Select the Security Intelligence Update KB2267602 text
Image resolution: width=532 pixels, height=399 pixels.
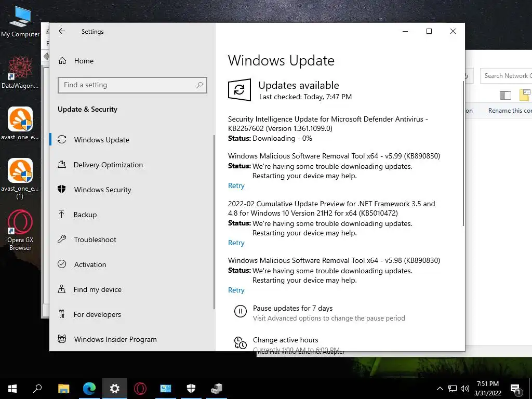pos(328,124)
